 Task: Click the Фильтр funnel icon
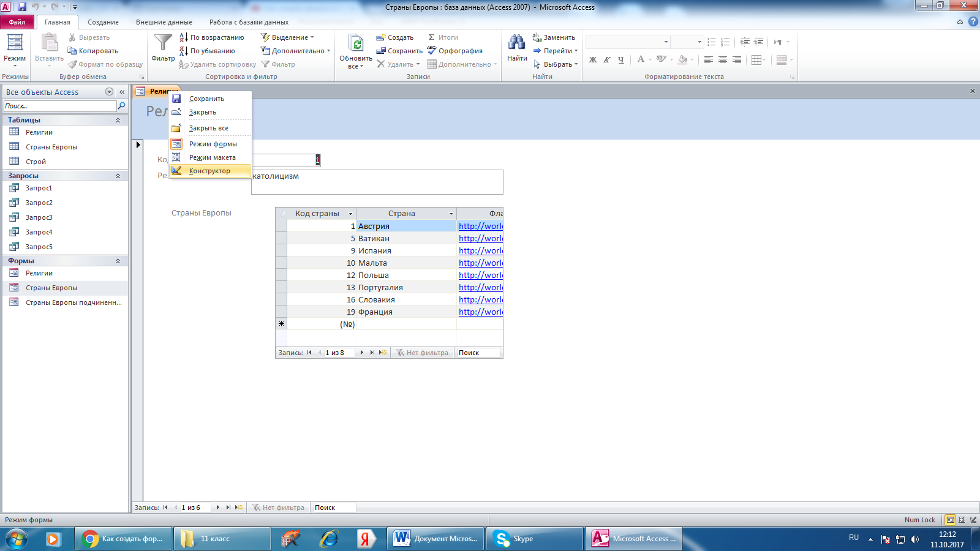click(163, 48)
